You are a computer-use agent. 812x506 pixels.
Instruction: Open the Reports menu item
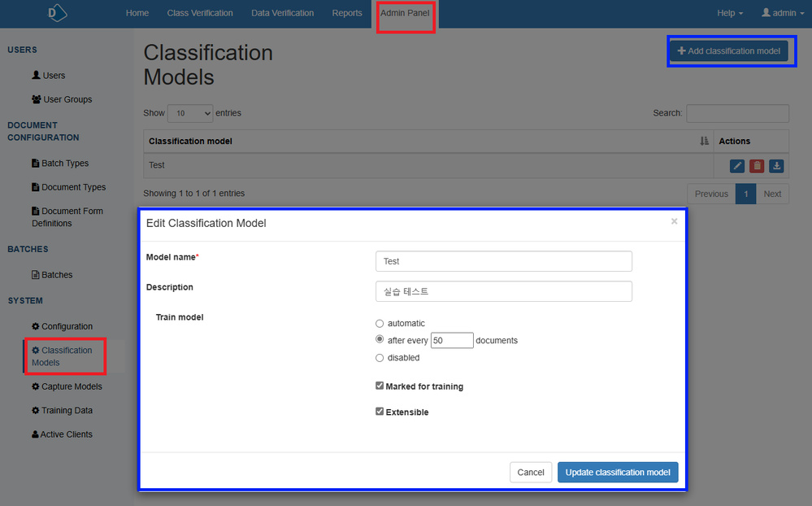[x=347, y=13]
